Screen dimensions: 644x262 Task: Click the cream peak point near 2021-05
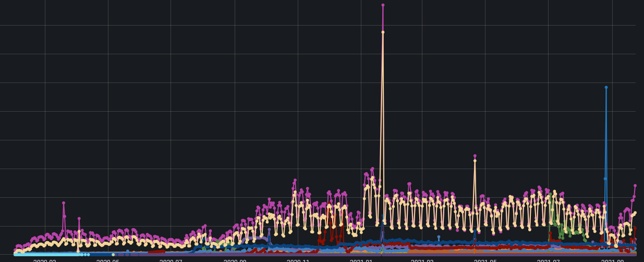point(475,161)
